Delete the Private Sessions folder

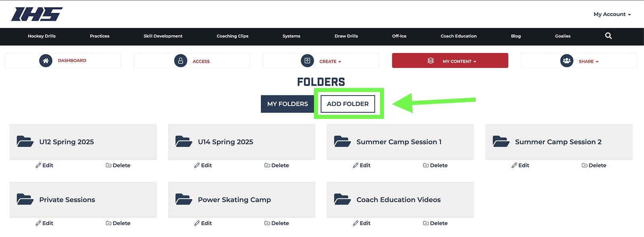point(118,223)
